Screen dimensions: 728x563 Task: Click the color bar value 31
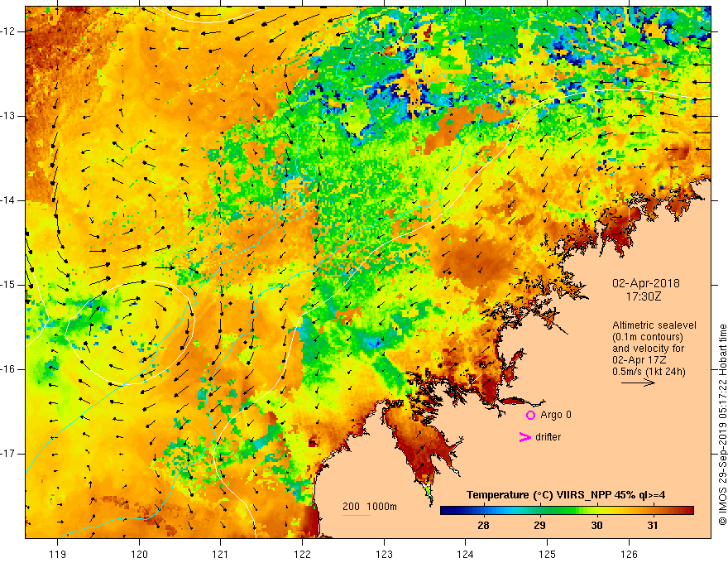point(653,526)
